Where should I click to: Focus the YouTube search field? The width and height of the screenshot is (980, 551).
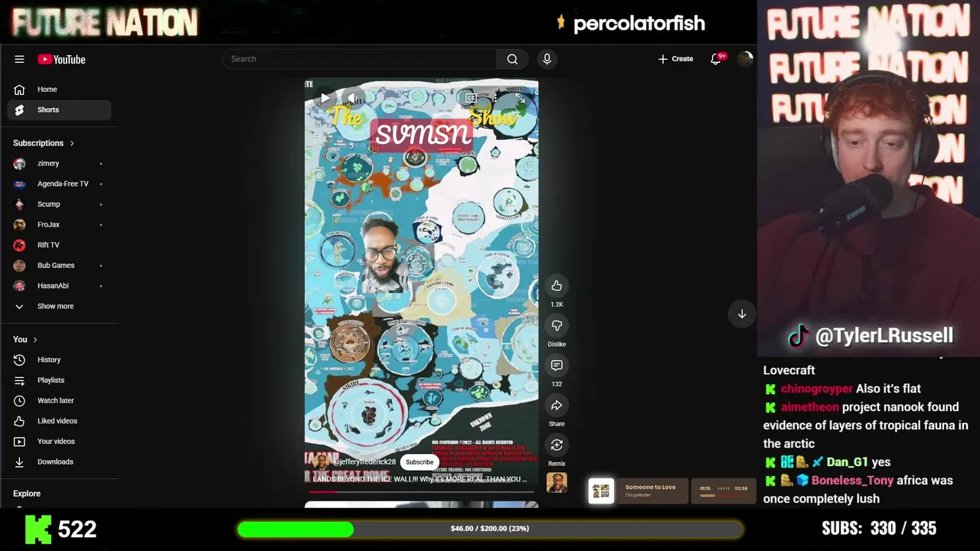[x=360, y=59]
